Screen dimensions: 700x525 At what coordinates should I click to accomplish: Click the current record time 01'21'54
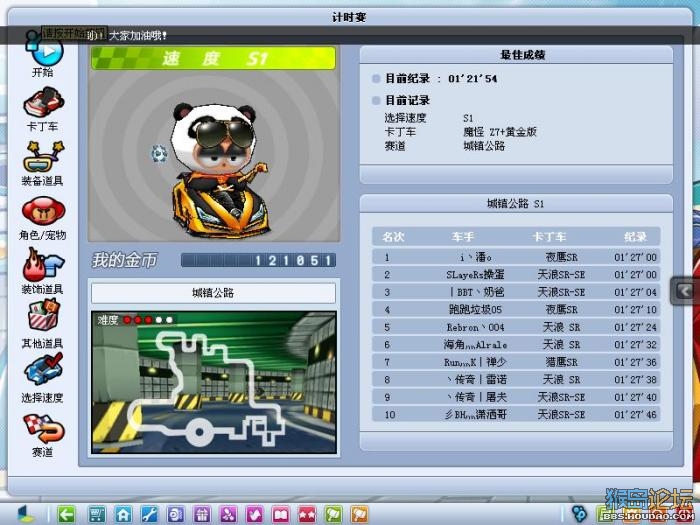coord(472,79)
